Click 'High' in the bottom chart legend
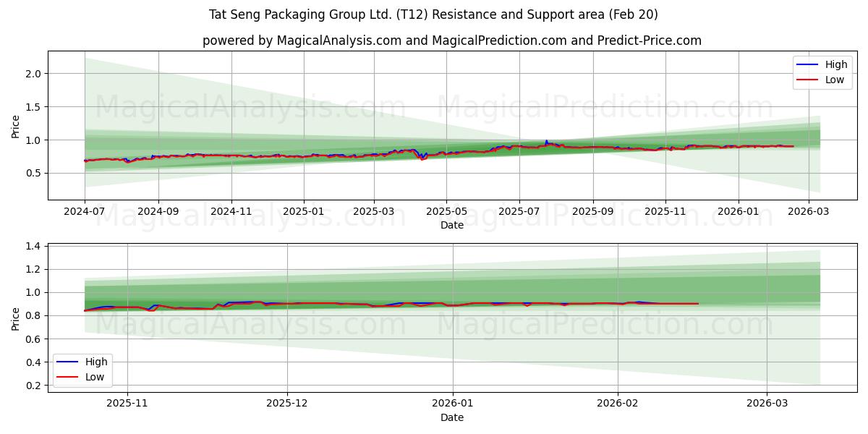868x434 pixels. [x=95, y=362]
